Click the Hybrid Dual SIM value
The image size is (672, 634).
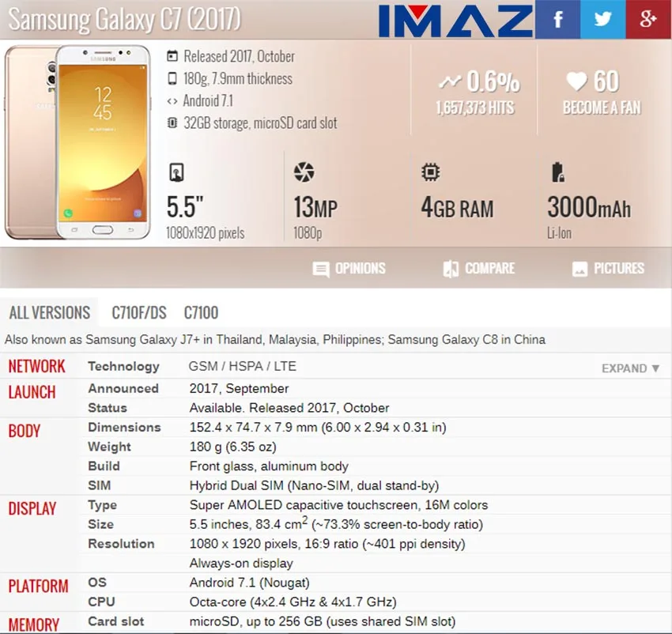pyautogui.click(x=314, y=485)
